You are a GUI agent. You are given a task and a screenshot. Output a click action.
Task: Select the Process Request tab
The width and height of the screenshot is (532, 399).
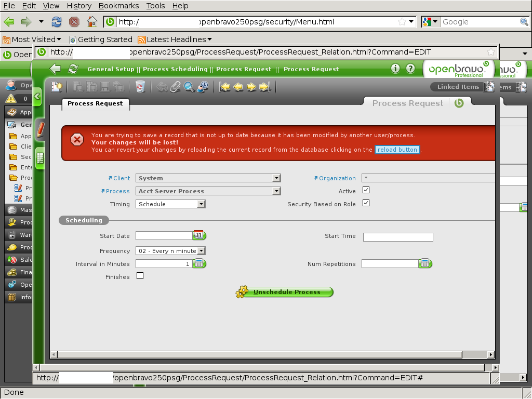coord(95,103)
